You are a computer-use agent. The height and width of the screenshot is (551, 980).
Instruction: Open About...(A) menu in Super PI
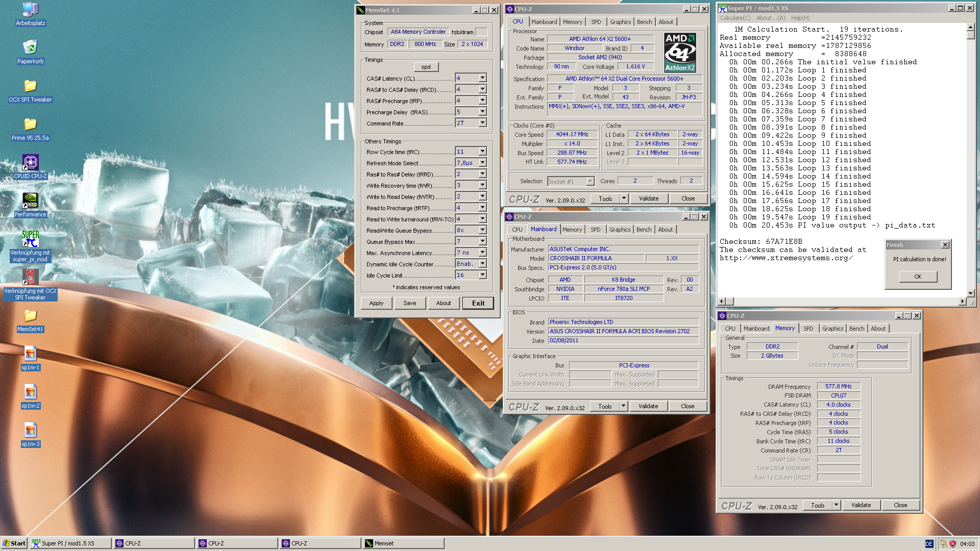pos(771,18)
